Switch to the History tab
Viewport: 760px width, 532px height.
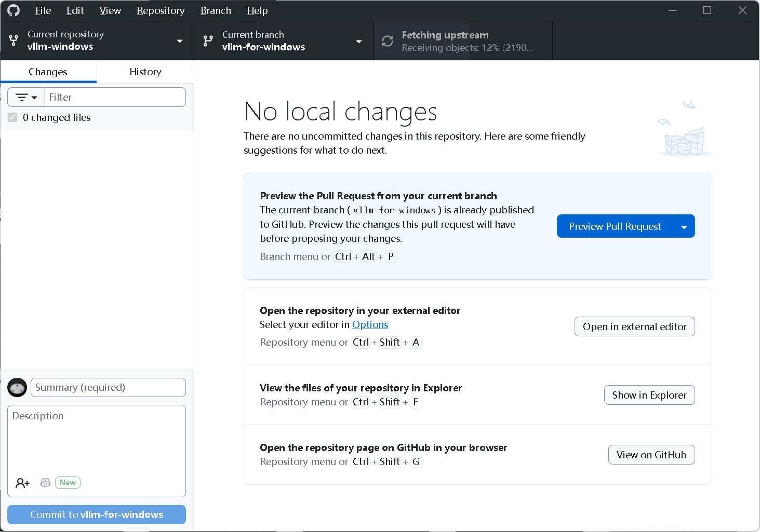(145, 72)
